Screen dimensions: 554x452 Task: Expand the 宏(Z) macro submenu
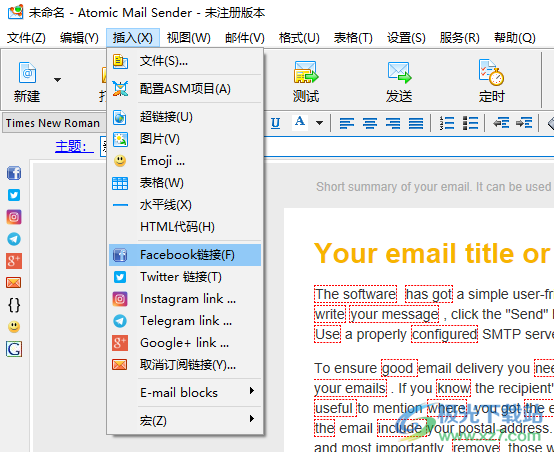185,421
